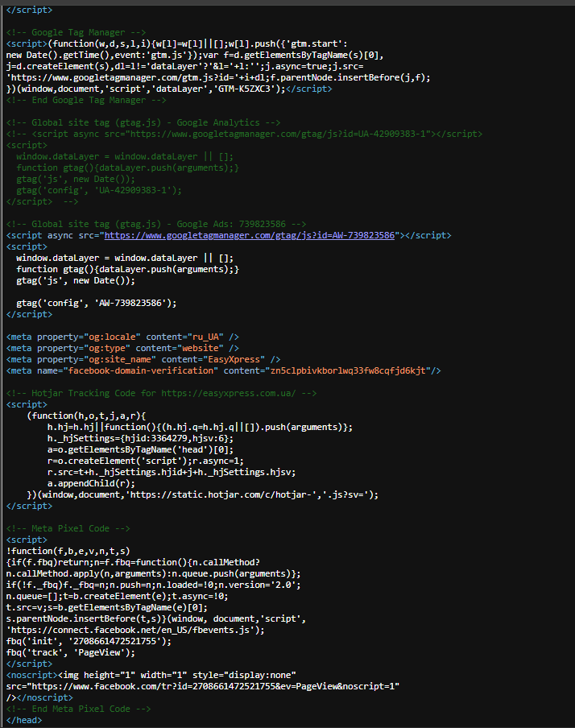Click the 'Google Tag Manager' opening comment
This screenshot has height=728, width=575.
point(77,32)
